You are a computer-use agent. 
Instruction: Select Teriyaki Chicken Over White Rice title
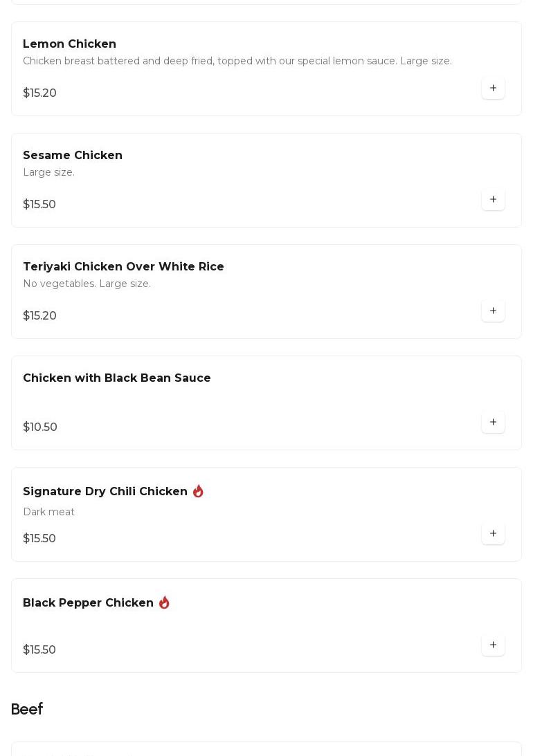(123, 267)
